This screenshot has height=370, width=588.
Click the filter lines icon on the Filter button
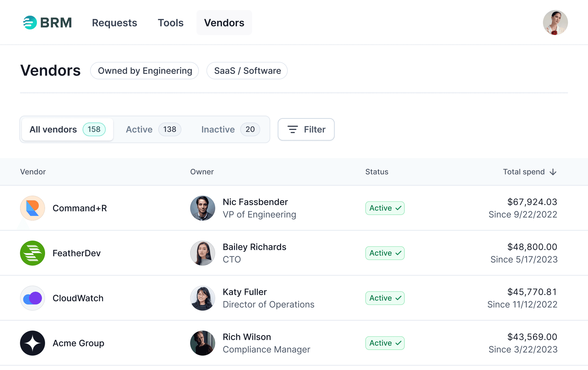[293, 129]
